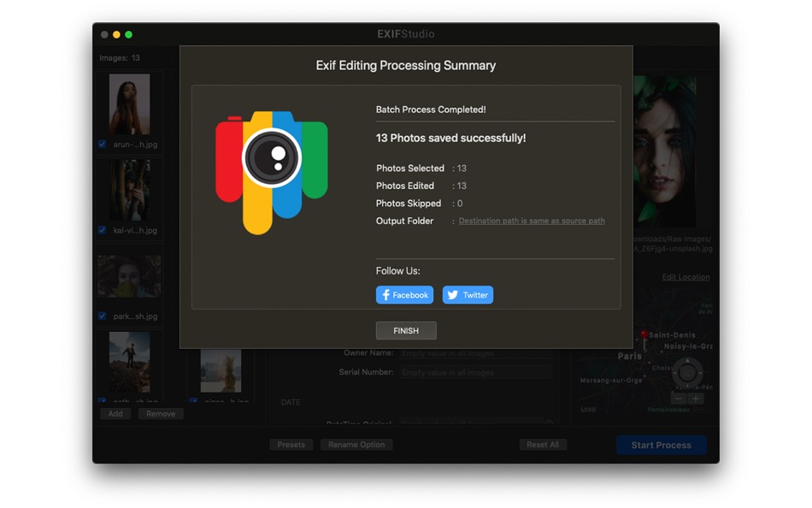Toggle checkbox for kal-vi...h.jpg
The width and height of the screenshot is (812, 508).
click(103, 230)
